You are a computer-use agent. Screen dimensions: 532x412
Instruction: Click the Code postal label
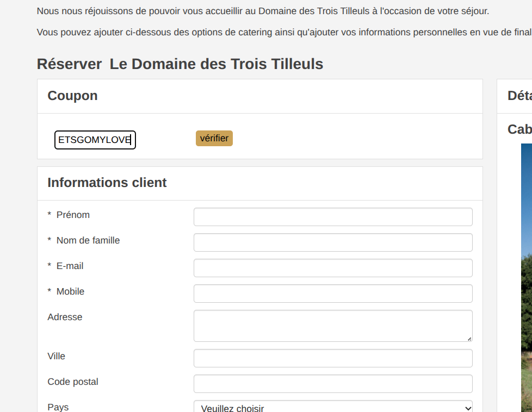(x=73, y=382)
